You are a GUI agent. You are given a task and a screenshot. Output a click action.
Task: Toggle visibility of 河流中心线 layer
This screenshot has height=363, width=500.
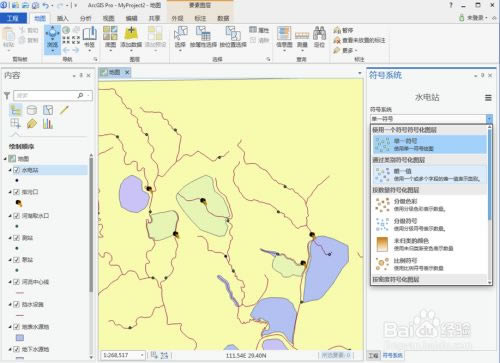coord(16,282)
